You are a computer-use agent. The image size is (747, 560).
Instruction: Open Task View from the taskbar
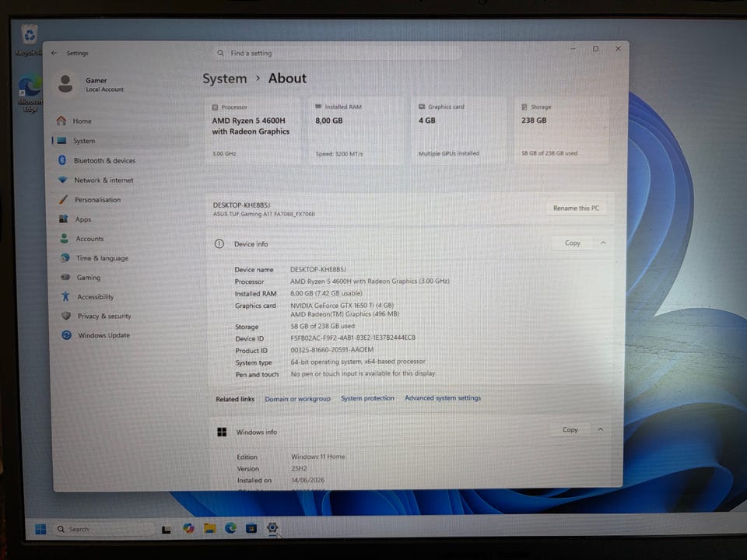(x=167, y=529)
